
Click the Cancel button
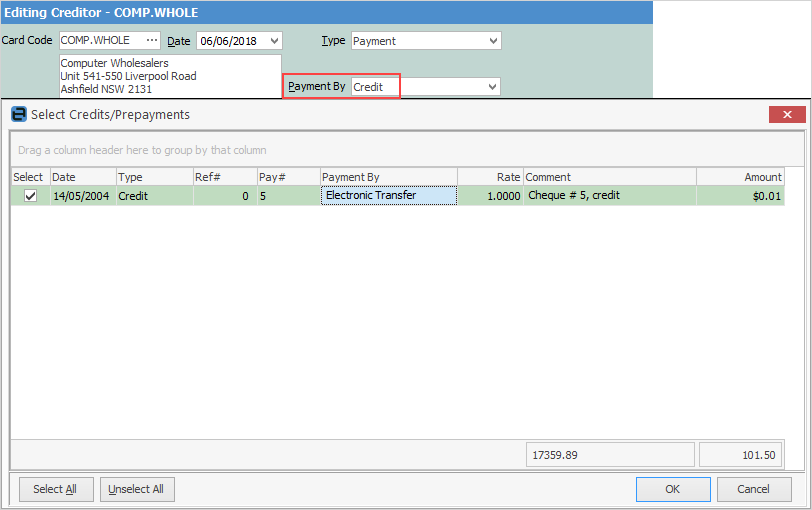coord(754,489)
